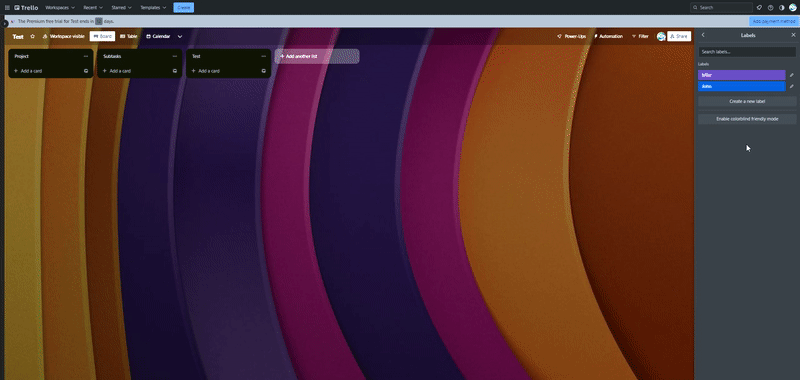Open the app switcher grid icon

pos(7,8)
